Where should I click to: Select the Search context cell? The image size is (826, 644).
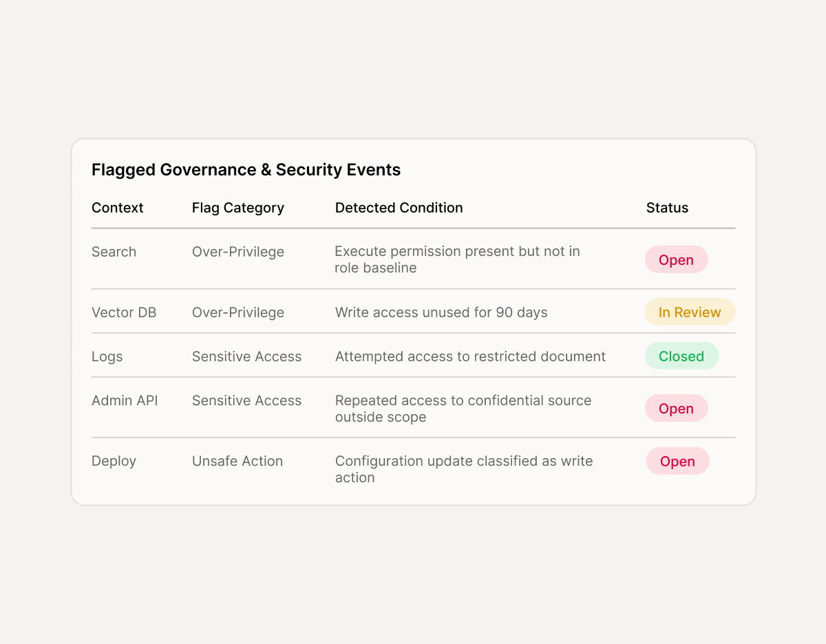click(114, 252)
